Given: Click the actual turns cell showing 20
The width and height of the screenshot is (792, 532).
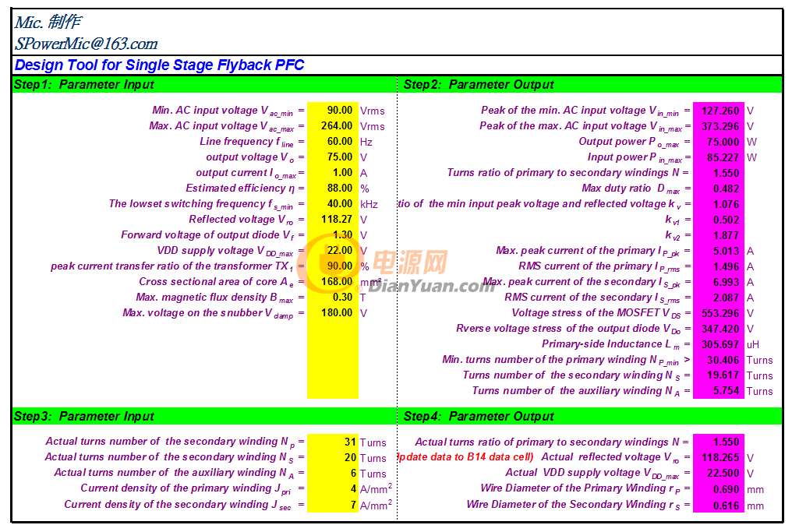Looking at the screenshot, I should pyautogui.click(x=332, y=458).
